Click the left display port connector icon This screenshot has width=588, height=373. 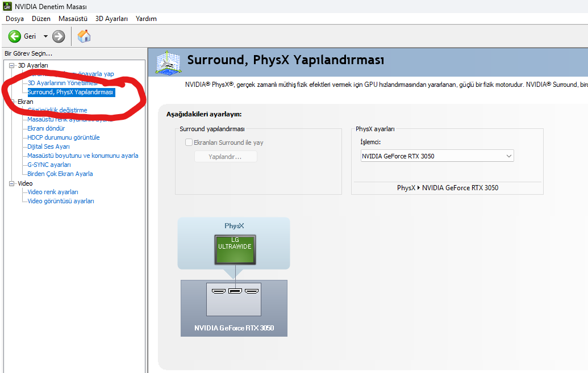tap(219, 291)
